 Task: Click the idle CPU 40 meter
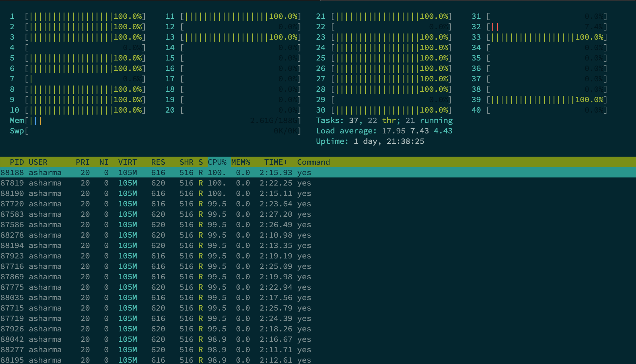tap(539, 110)
